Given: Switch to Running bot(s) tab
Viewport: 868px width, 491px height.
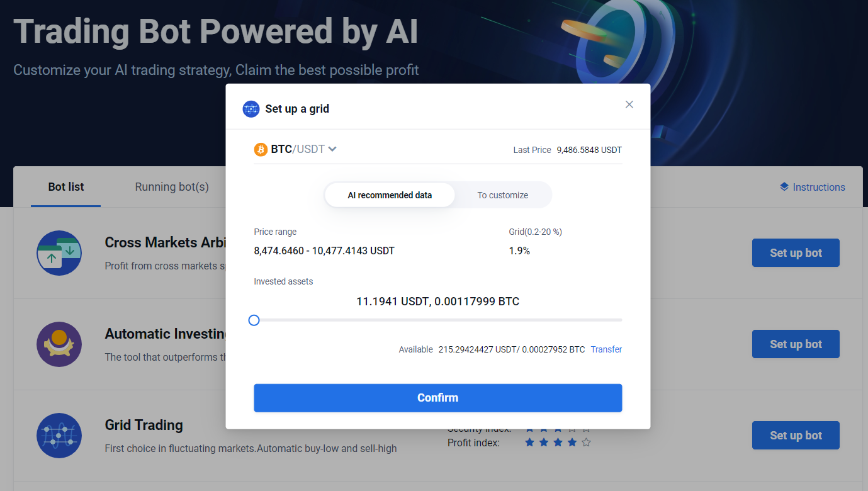Looking at the screenshot, I should click(172, 187).
